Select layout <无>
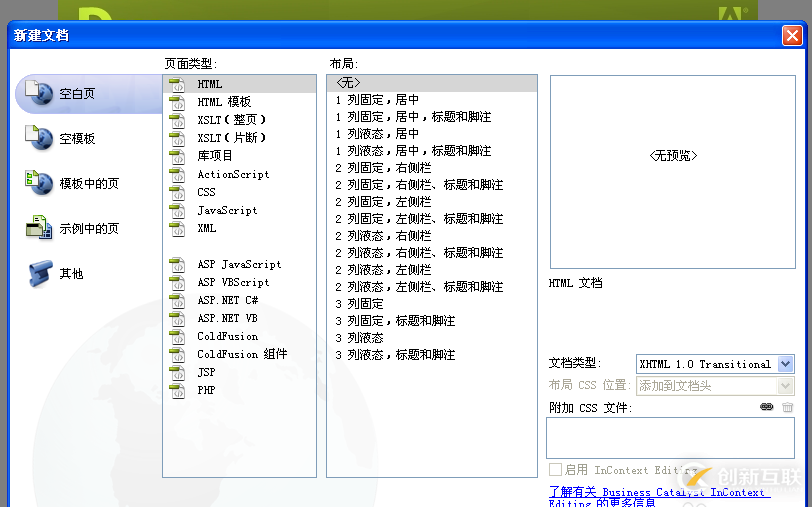Image resolution: width=812 pixels, height=507 pixels. (432, 83)
